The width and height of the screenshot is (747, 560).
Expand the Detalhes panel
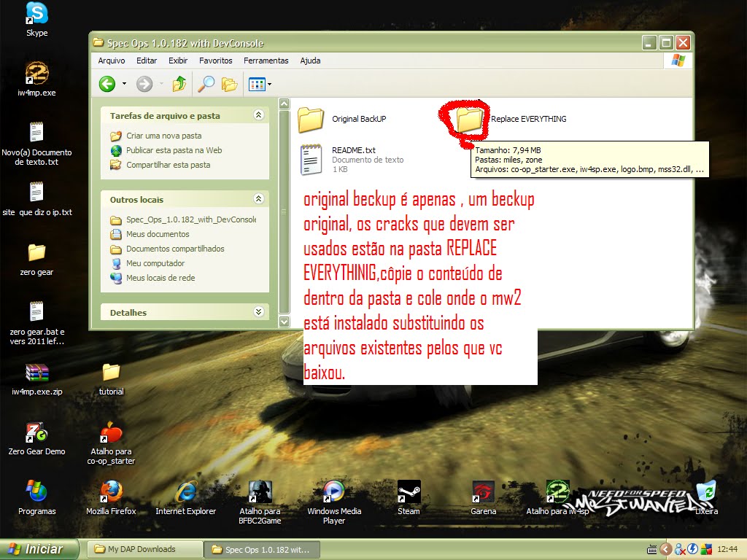tap(259, 312)
